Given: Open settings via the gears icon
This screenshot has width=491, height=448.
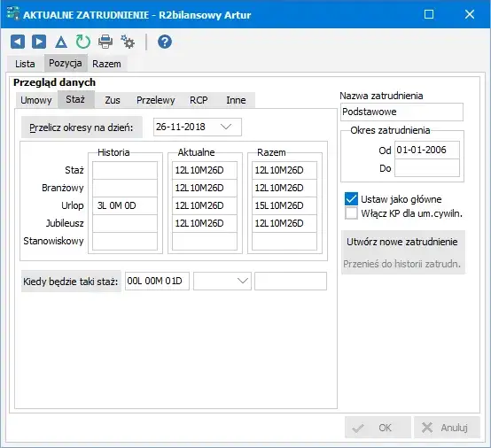Looking at the screenshot, I should [128, 42].
